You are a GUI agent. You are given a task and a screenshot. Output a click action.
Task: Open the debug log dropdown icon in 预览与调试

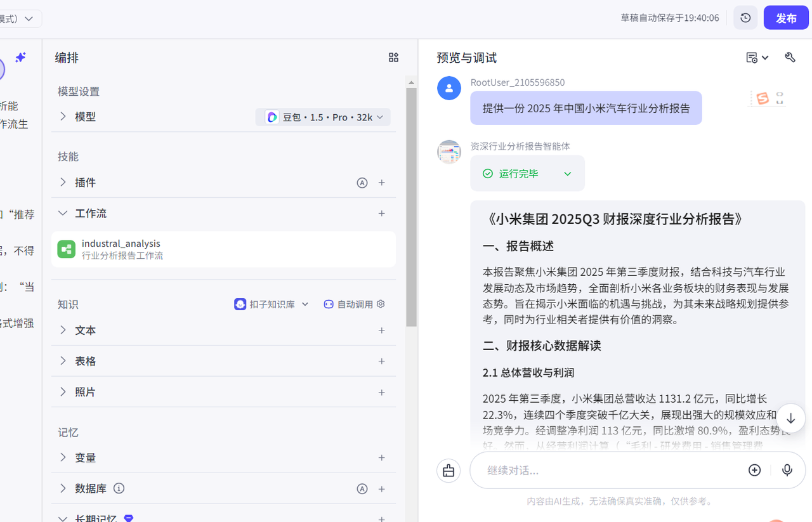[757, 58]
